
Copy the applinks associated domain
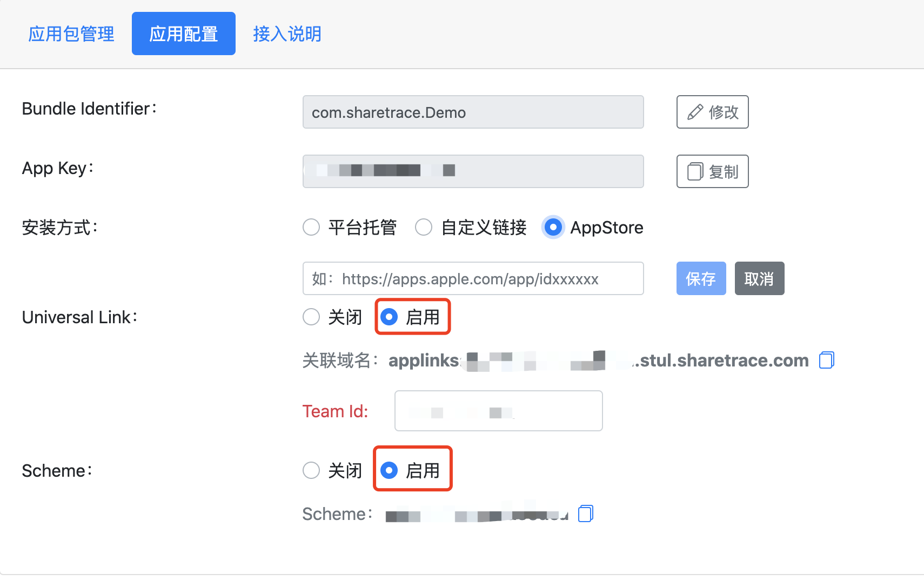point(827,360)
